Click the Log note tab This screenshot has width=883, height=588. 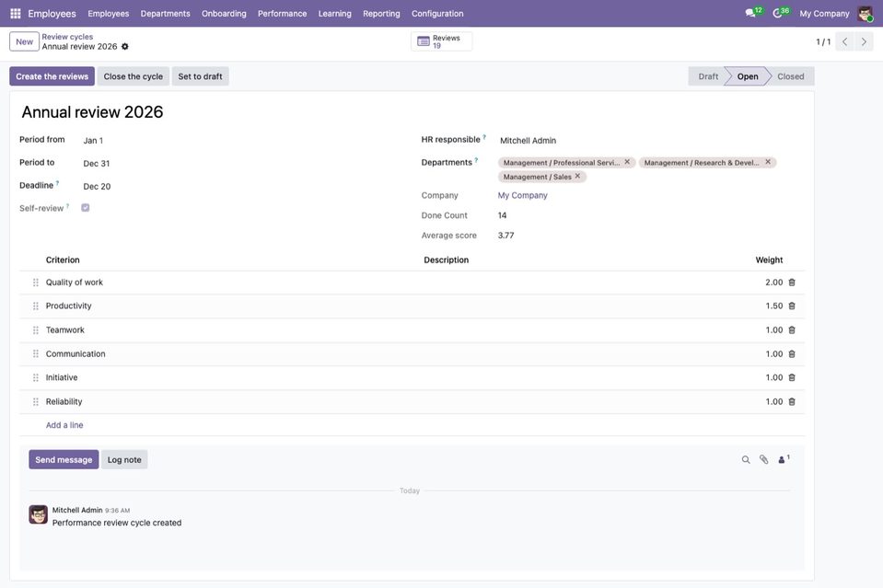(x=124, y=460)
